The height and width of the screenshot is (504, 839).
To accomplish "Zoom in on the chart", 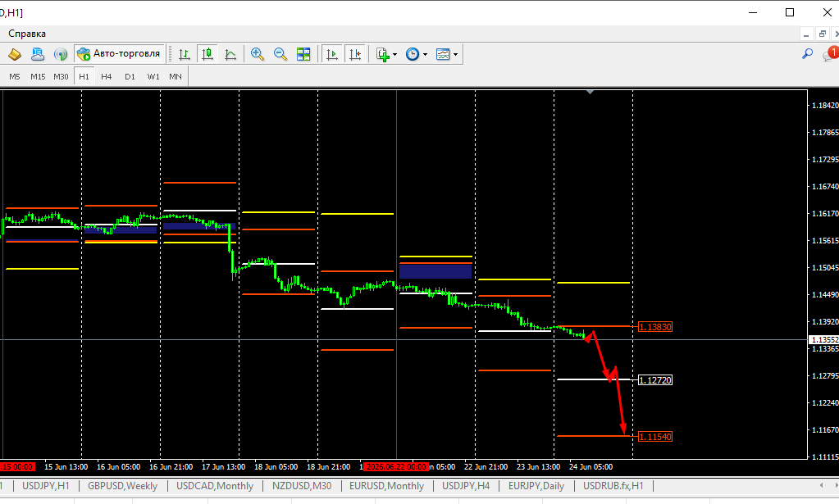I will click(258, 54).
